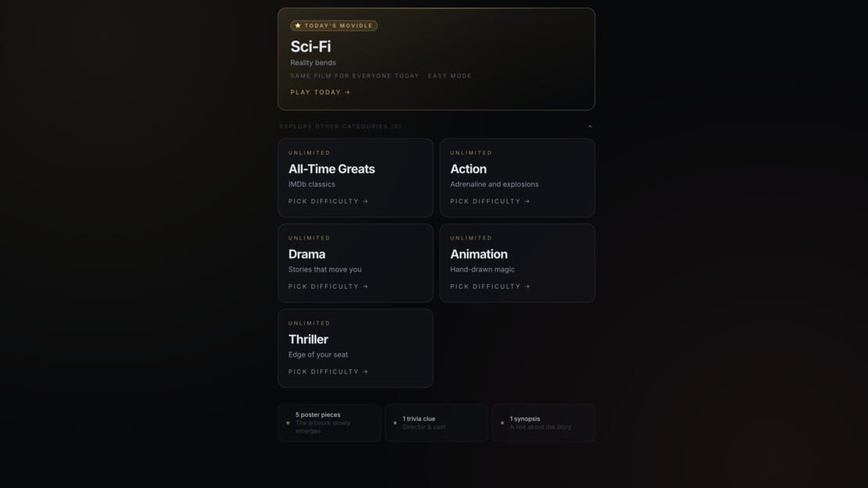The width and height of the screenshot is (868, 488).
Task: Pick difficulty for All-Time Greats
Action: pyautogui.click(x=328, y=201)
